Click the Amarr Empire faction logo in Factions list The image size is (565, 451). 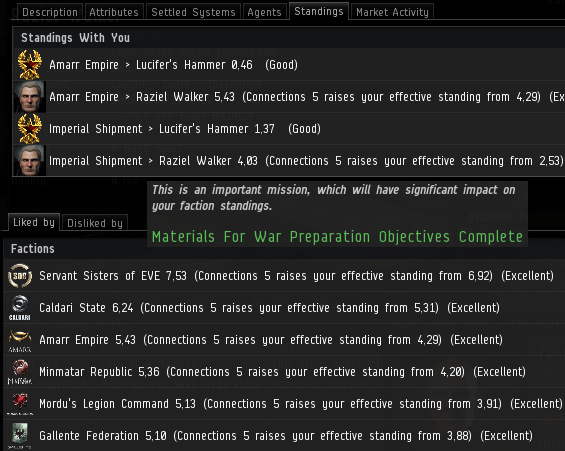pyautogui.click(x=20, y=340)
